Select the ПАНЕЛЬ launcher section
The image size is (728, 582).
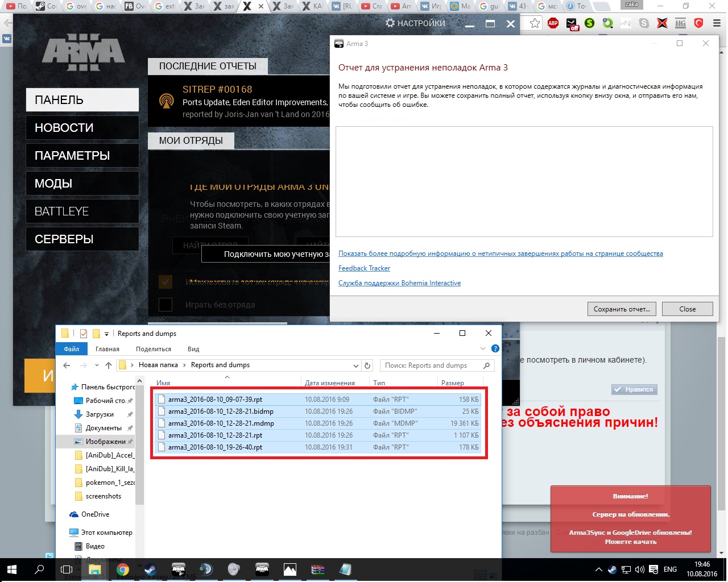pyautogui.click(x=82, y=99)
